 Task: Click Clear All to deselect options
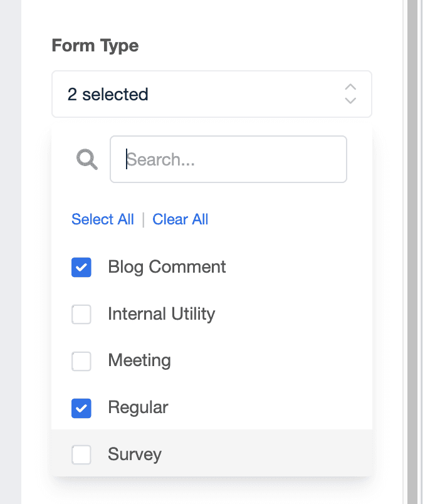point(181,219)
